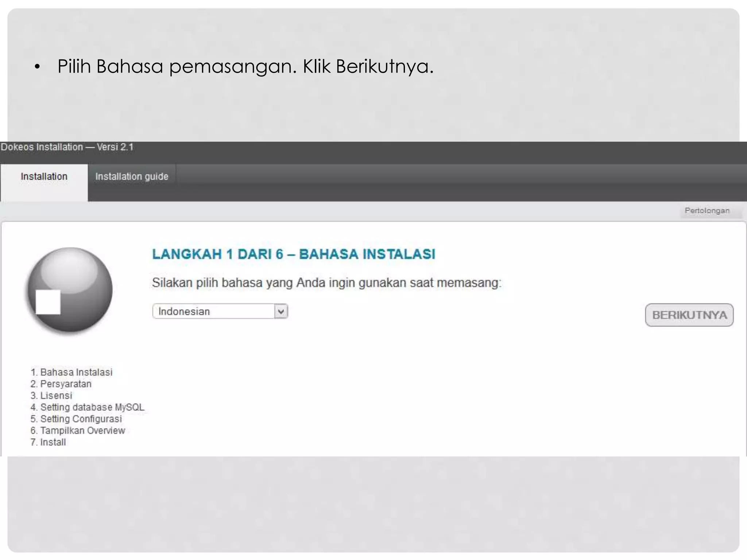Click the language dropdown arrow
Screen dimensions: 747x560
pos(281,311)
